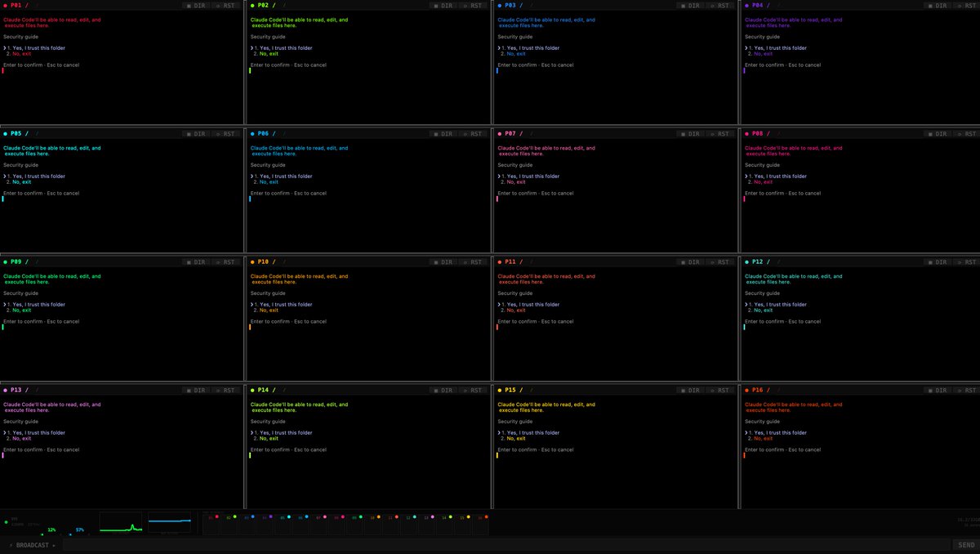This screenshot has width=980, height=554.
Task: Click DIR button in pane P02
Action: point(443,5)
